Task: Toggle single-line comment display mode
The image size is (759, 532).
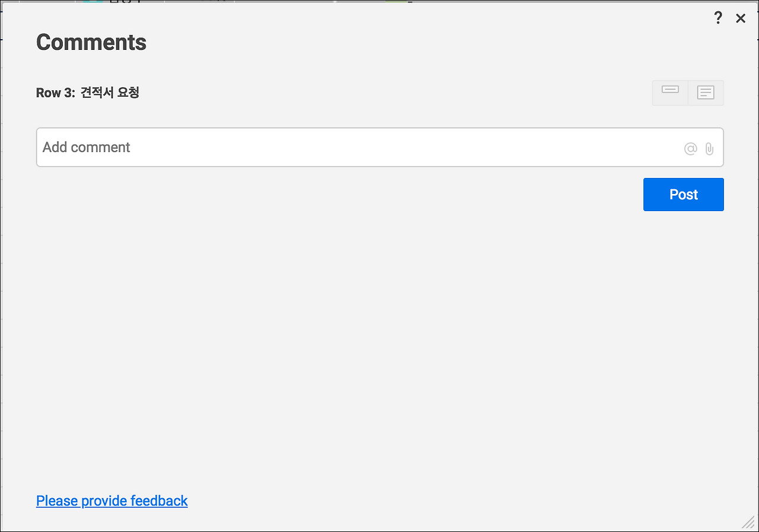Action: point(670,93)
